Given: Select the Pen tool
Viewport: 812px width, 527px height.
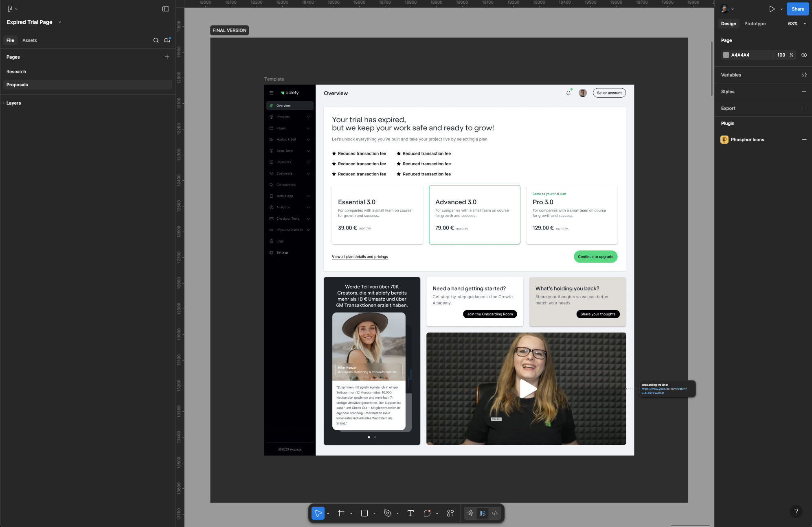Looking at the screenshot, I should pyautogui.click(x=388, y=513).
